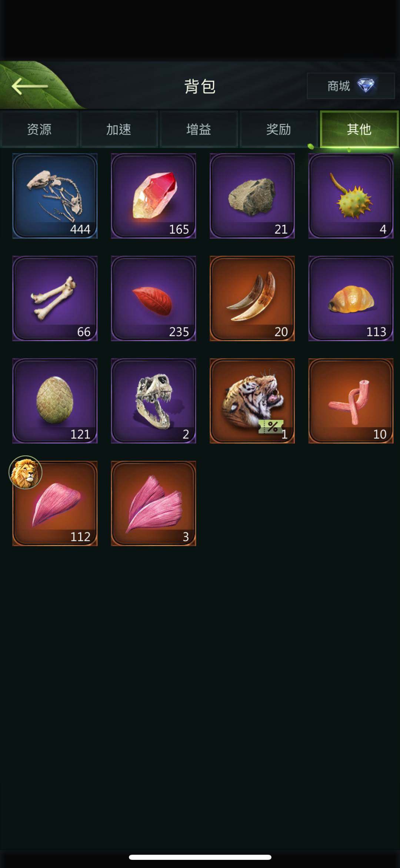Select the tiger head discount coupon item

[252, 401]
